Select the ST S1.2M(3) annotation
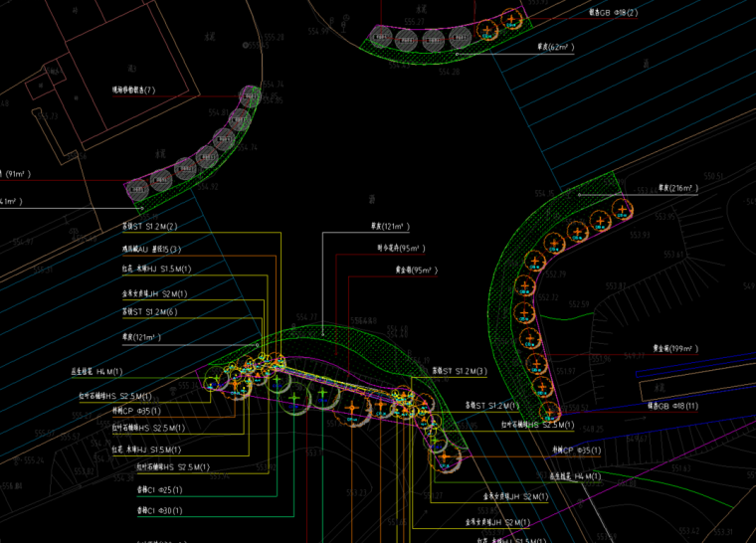Screen dimensions: 756x543 pyautogui.click(x=459, y=371)
